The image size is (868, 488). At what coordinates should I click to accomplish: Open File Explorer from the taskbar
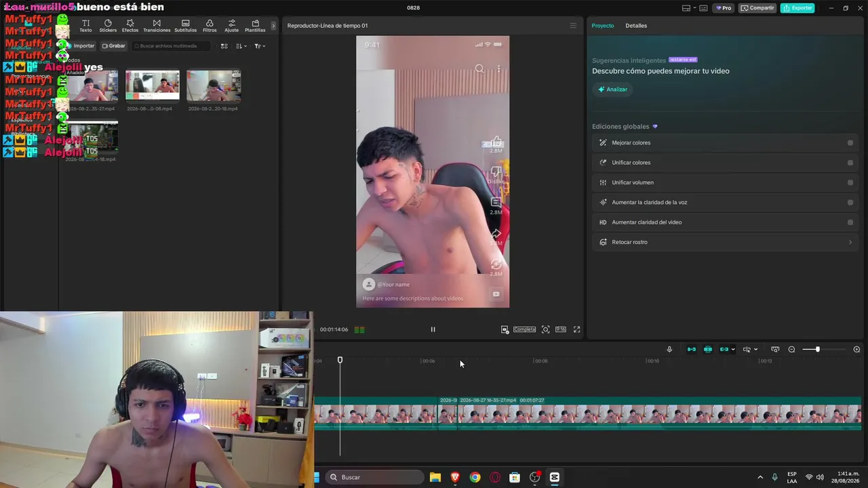coord(435,477)
